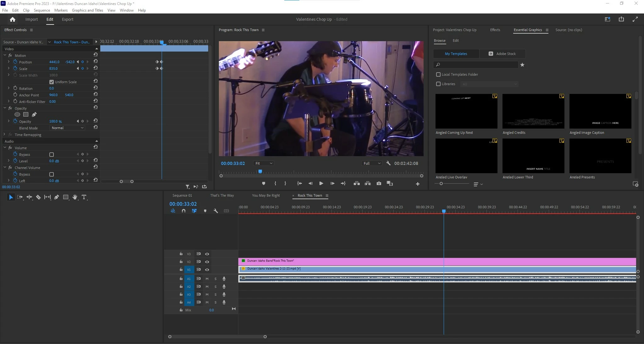Select the Angled Credits template thumbnail

click(x=533, y=111)
